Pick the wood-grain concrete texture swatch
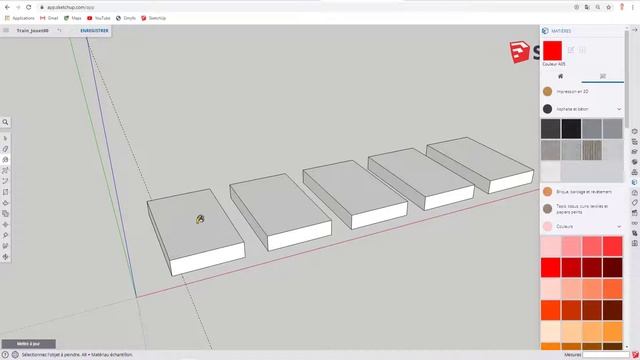Image resolution: width=640 pixels, height=360 pixels. click(592, 150)
